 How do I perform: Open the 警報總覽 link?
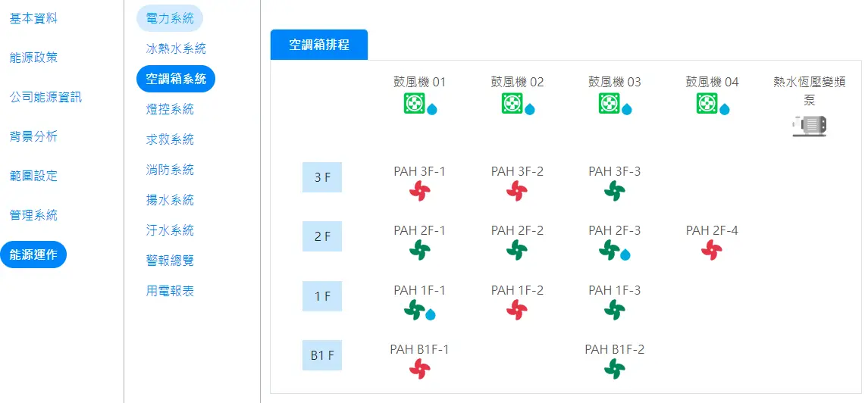pos(170,261)
